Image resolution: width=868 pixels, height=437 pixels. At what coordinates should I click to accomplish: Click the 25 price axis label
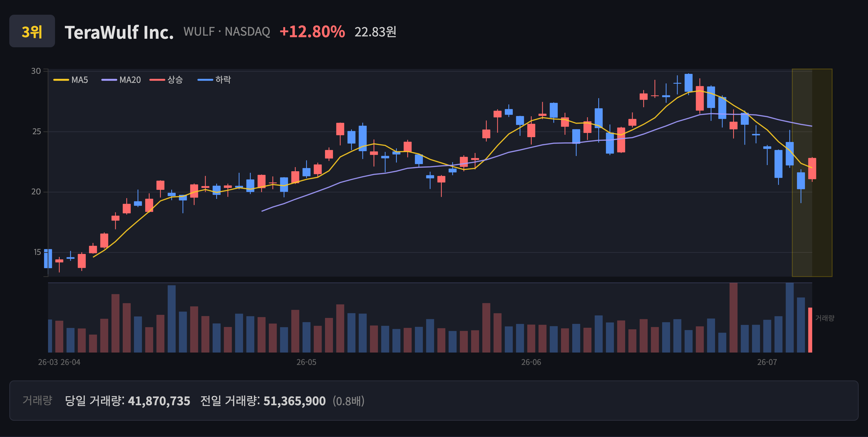pyautogui.click(x=36, y=131)
